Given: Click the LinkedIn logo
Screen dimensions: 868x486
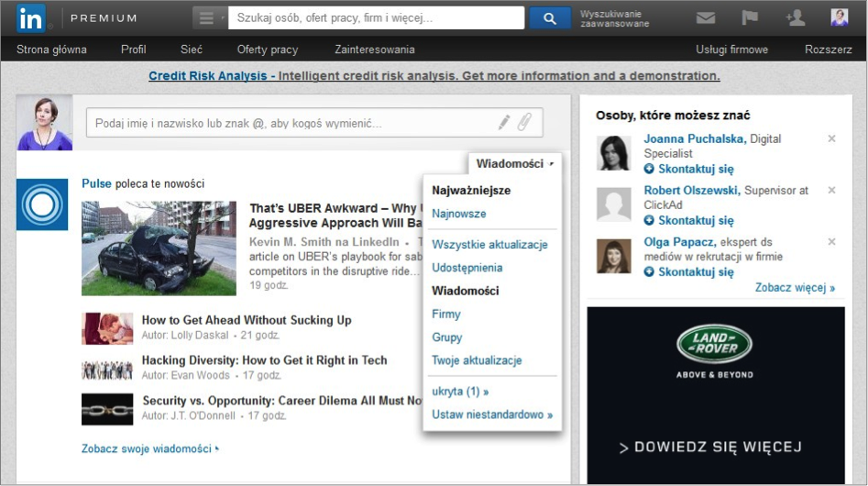Looking at the screenshot, I should [30, 18].
